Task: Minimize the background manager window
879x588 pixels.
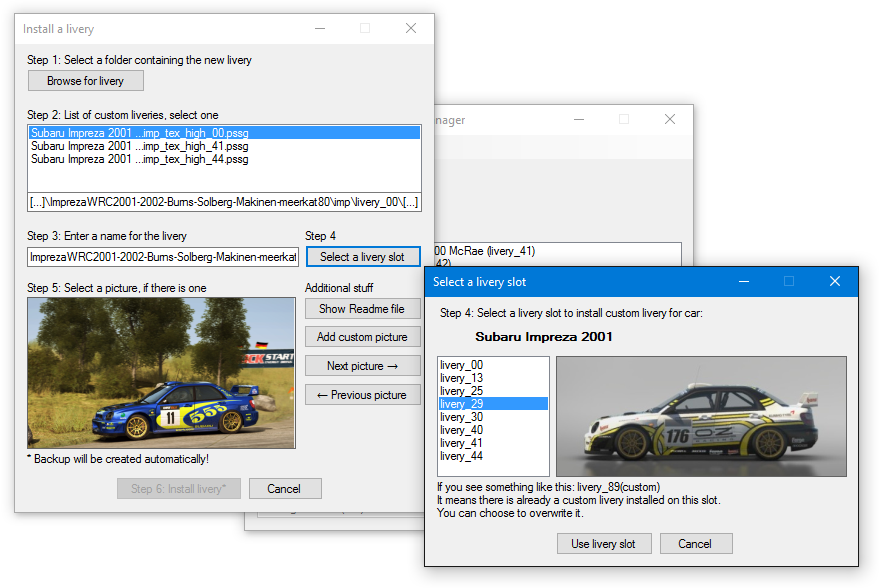Action: click(x=579, y=119)
